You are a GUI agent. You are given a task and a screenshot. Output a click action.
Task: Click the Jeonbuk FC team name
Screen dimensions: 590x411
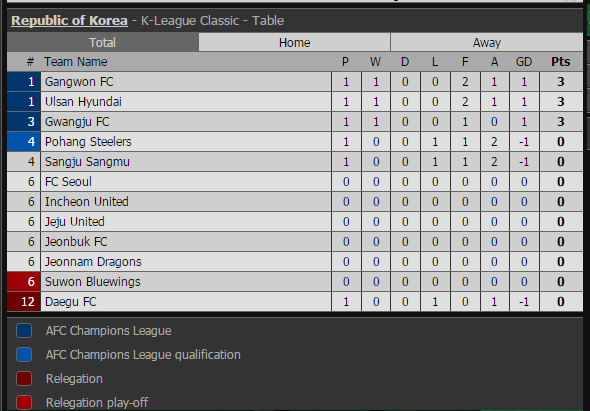tap(76, 241)
